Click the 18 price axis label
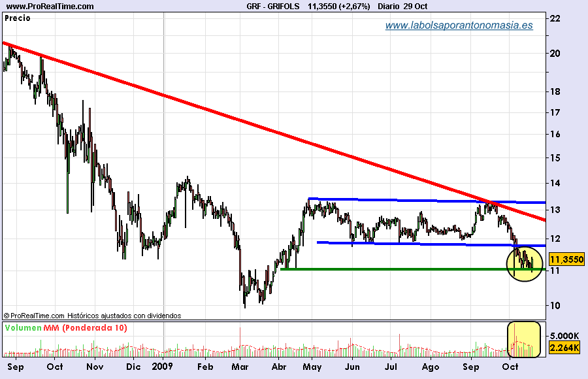Viewport: 588px width, 379px height. [x=555, y=91]
